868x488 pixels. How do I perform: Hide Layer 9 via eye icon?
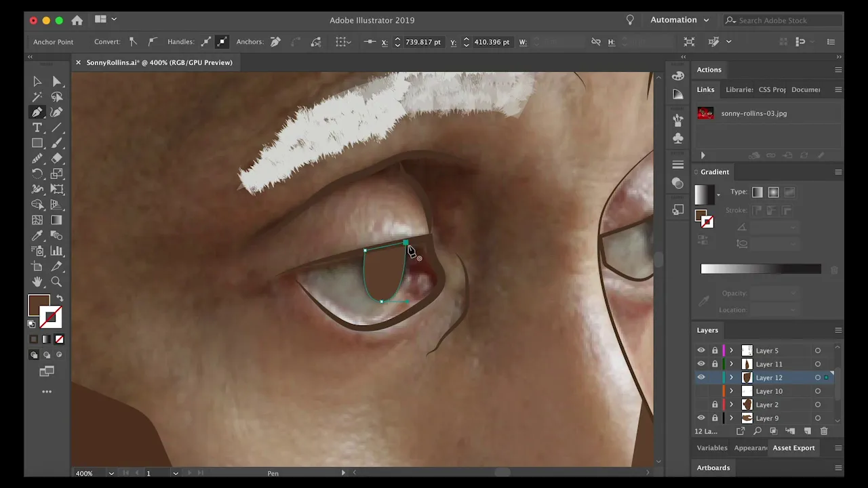[701, 418]
